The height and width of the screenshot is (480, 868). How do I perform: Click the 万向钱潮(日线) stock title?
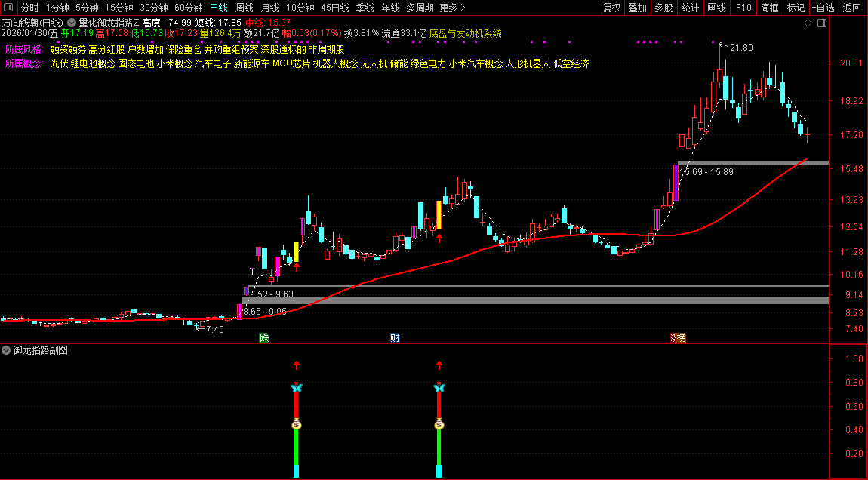coord(32,23)
